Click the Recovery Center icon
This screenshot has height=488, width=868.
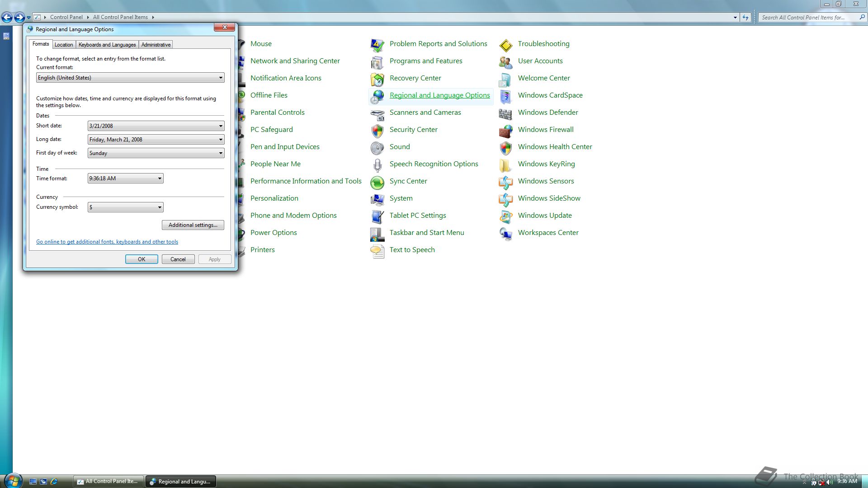(377, 79)
